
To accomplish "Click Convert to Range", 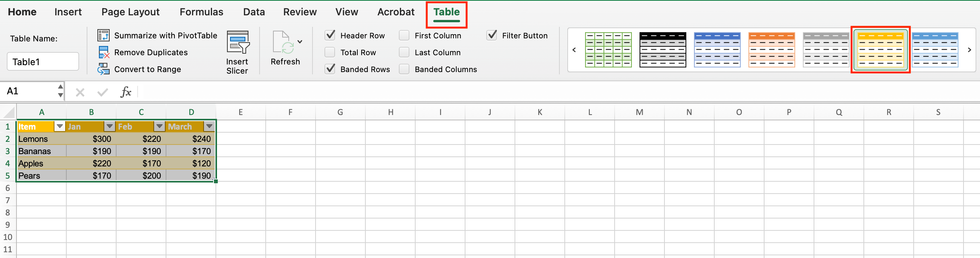I will (148, 69).
